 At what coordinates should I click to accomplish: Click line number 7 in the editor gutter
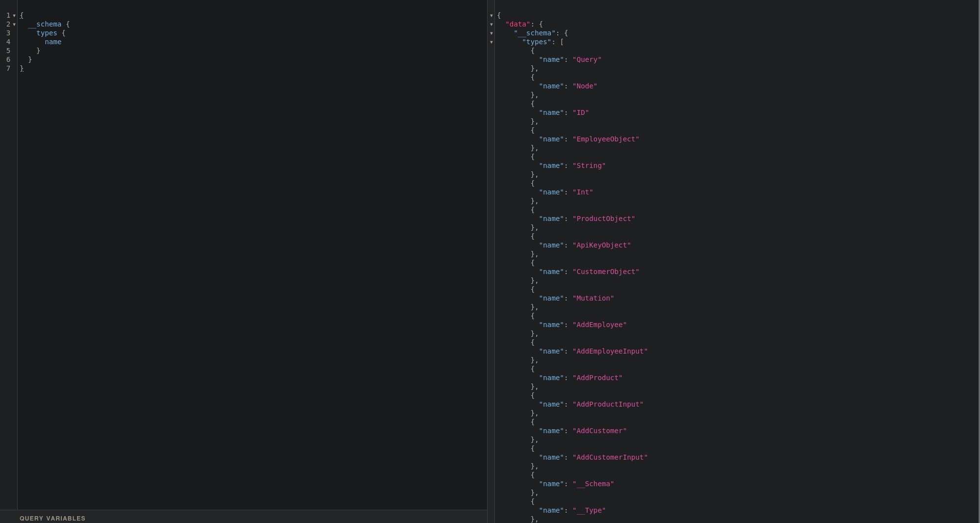coord(8,68)
